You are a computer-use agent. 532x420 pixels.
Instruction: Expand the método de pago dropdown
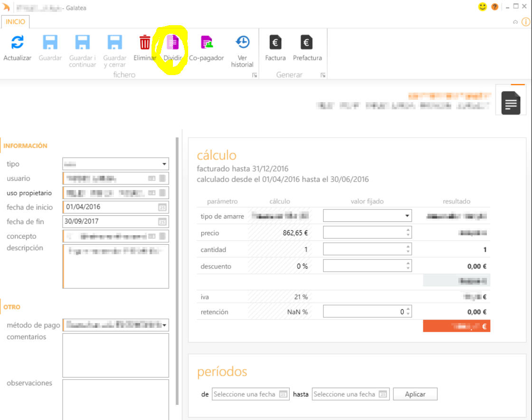tap(164, 325)
